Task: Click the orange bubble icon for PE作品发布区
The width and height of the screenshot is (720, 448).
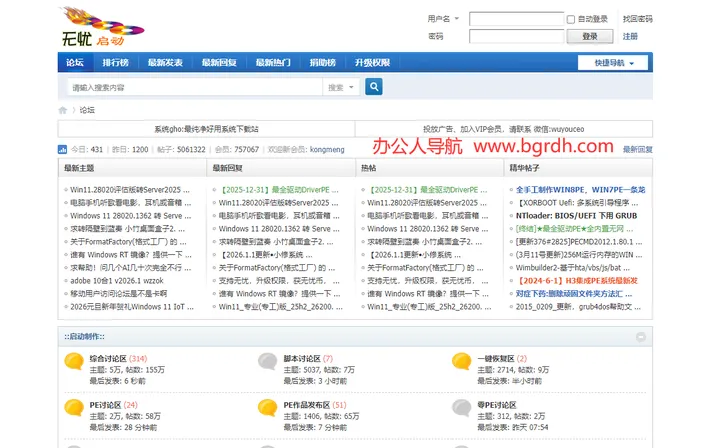Action: pyautogui.click(x=268, y=408)
